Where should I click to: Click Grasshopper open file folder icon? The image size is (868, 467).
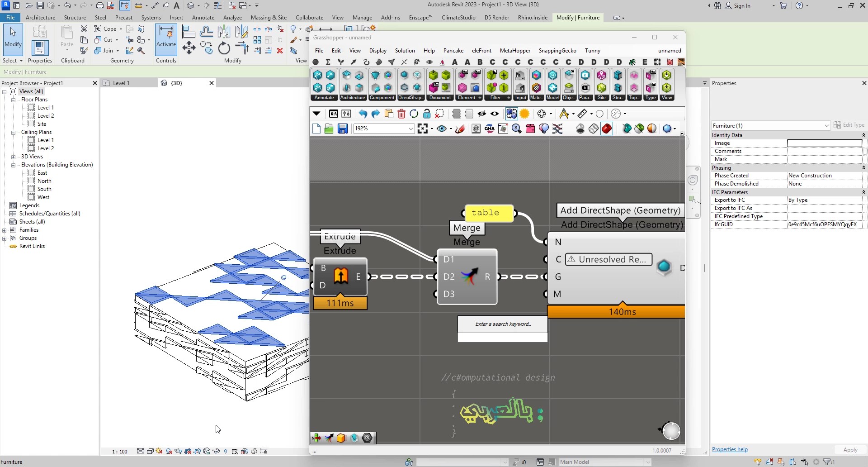point(329,129)
